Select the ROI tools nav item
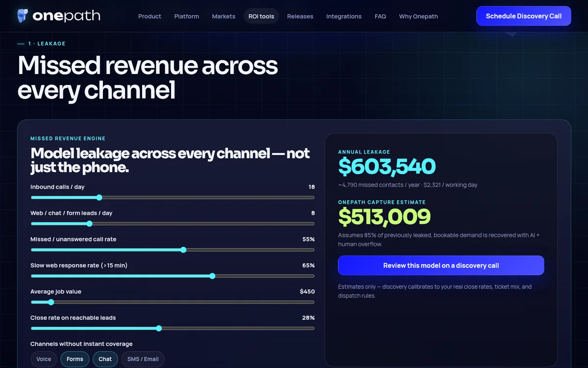 click(261, 16)
